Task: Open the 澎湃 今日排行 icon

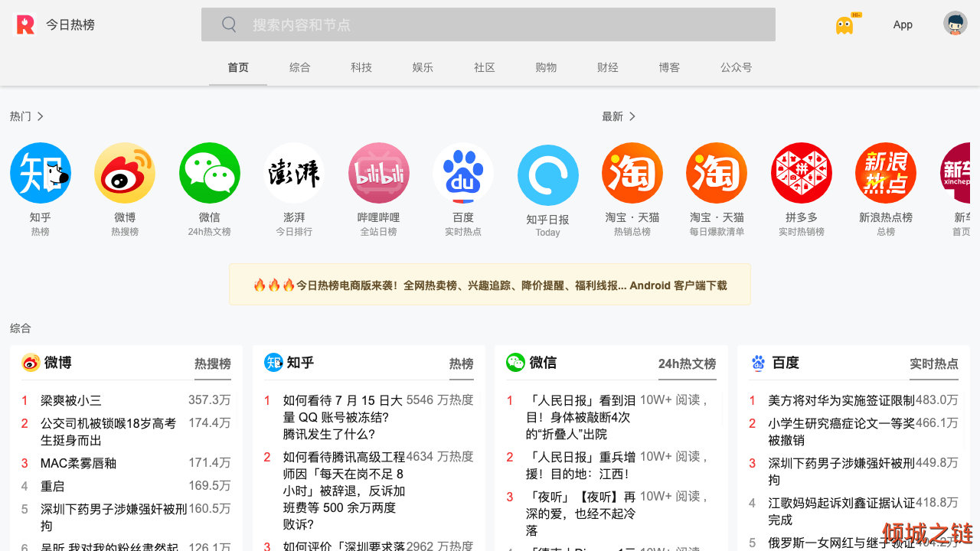Action: 294,173
